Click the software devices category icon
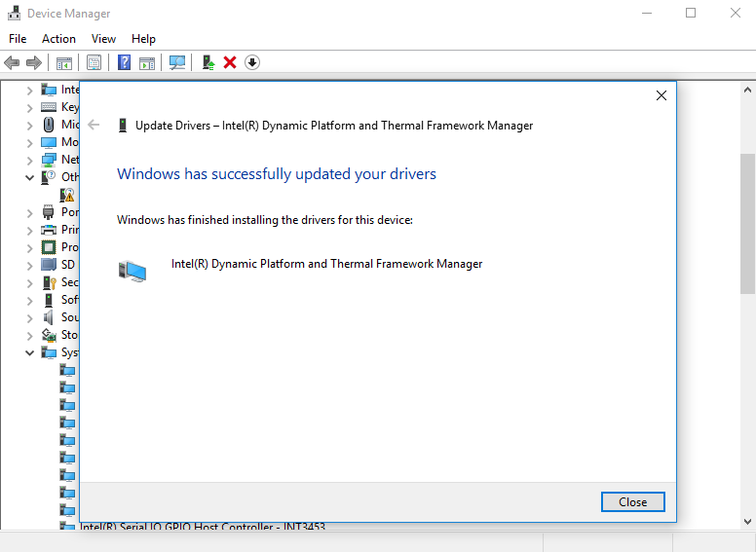 click(49, 300)
